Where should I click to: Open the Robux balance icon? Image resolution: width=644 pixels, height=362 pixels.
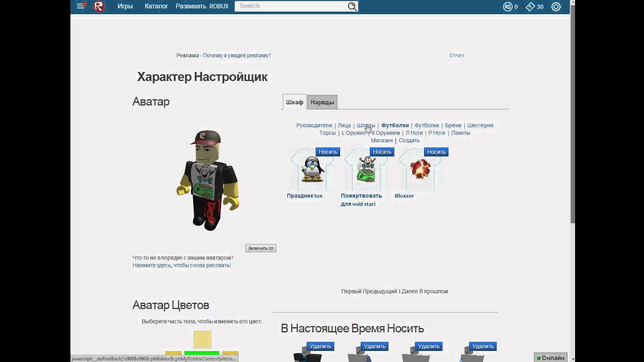508,7
